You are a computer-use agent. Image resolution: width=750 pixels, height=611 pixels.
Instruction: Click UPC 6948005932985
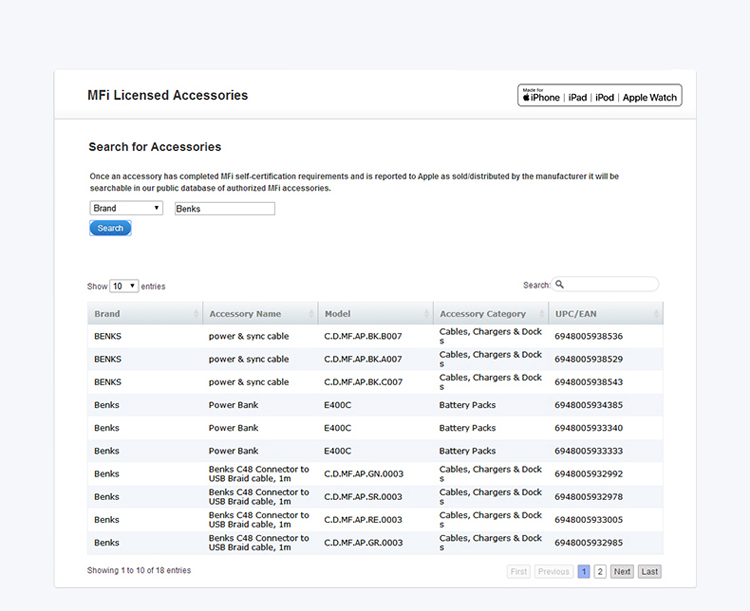pyautogui.click(x=588, y=543)
